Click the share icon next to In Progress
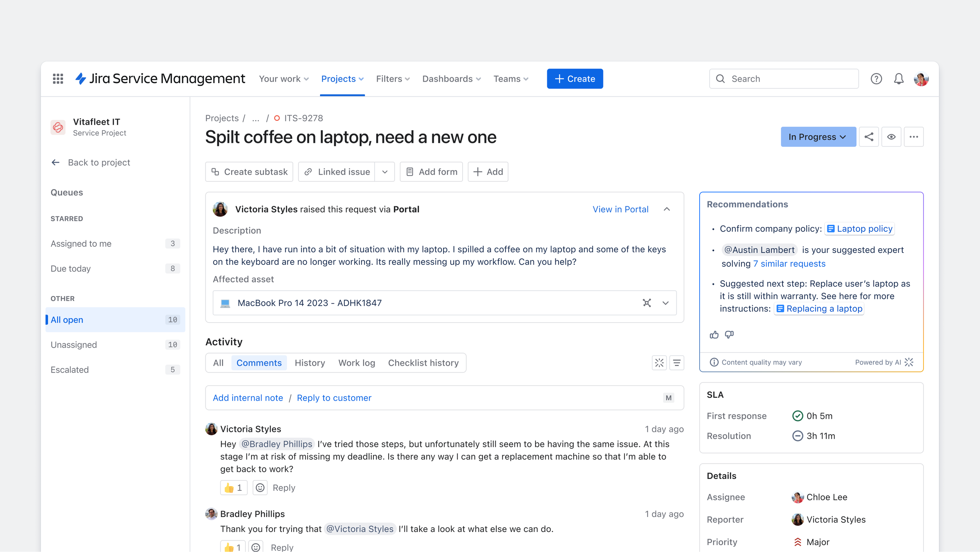Viewport: 980px width, 552px height. click(869, 137)
